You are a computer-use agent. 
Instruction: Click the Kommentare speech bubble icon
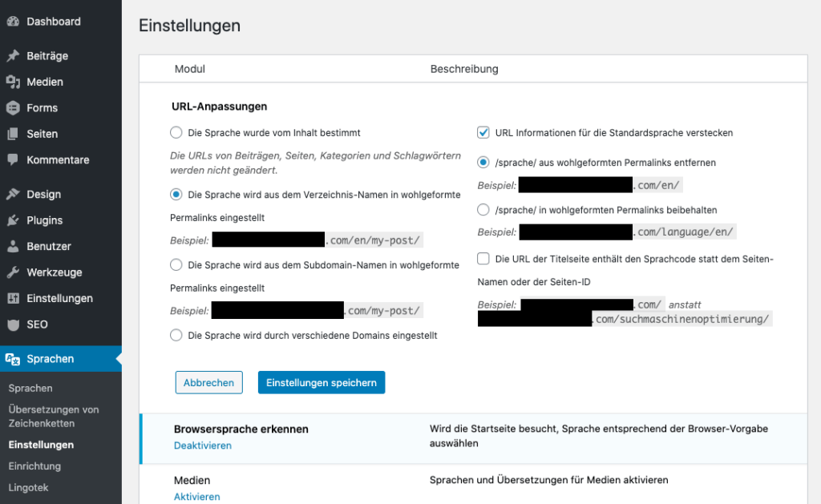point(13,160)
